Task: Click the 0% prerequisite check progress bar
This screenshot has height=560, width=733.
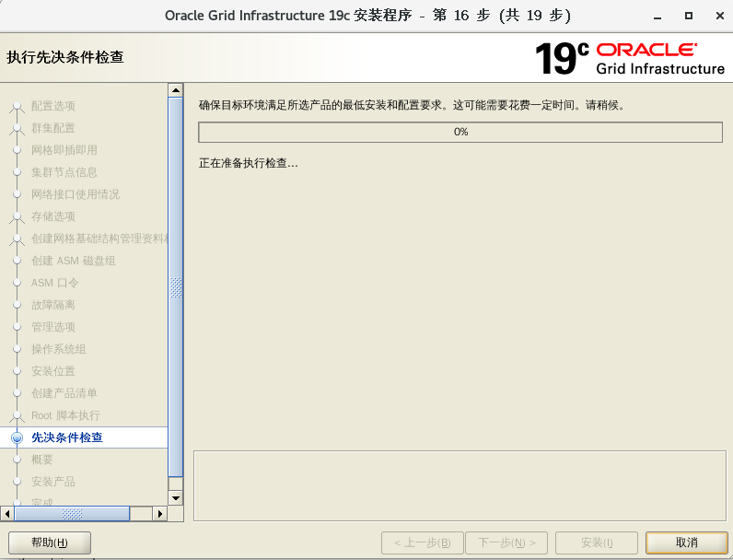Action: (x=460, y=133)
